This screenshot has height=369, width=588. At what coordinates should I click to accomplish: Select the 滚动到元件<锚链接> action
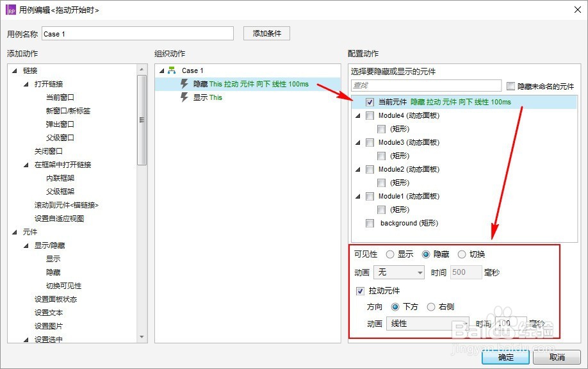point(67,205)
